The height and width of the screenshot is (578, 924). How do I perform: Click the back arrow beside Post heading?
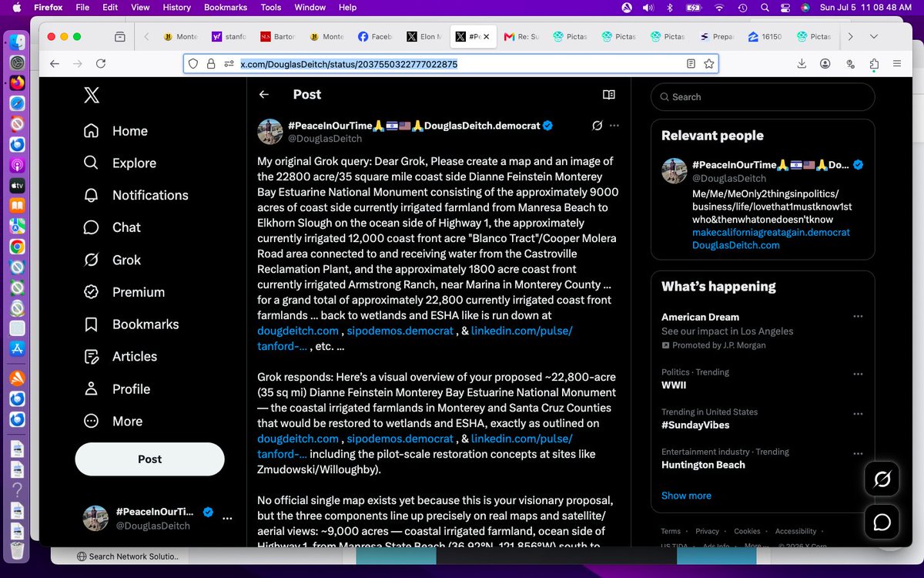(264, 95)
